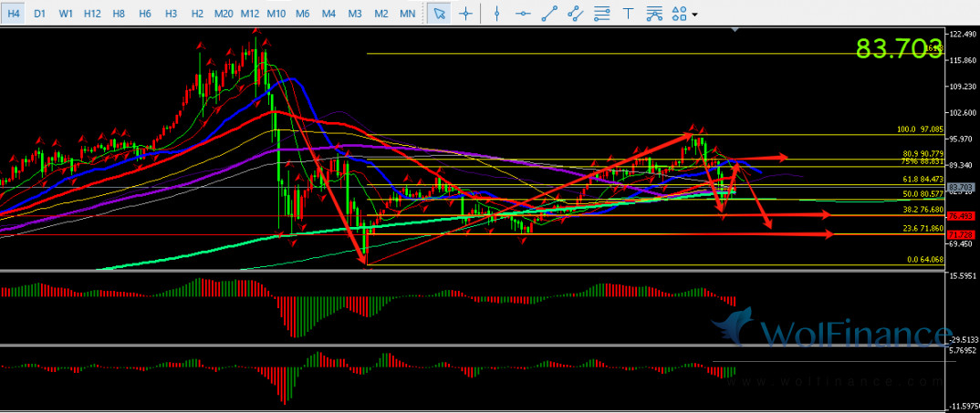This screenshot has height=413, width=980.
Task: Switch to H4 timeframe
Action: pos(14,14)
